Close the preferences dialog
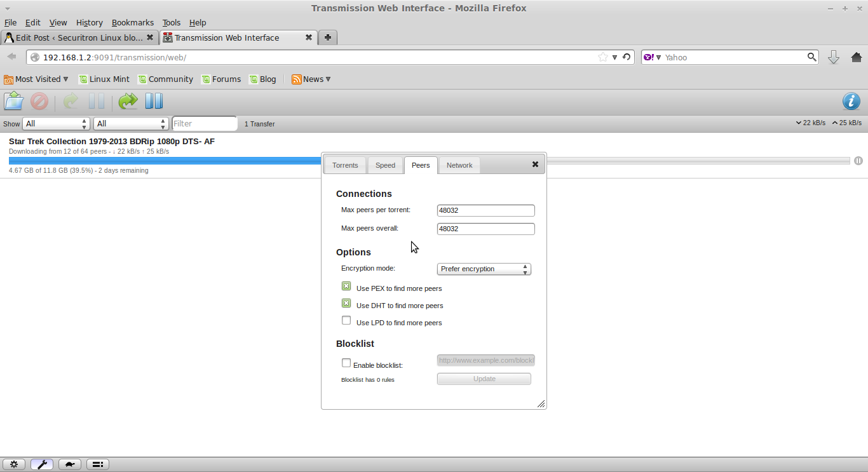The image size is (868, 472). (x=535, y=164)
